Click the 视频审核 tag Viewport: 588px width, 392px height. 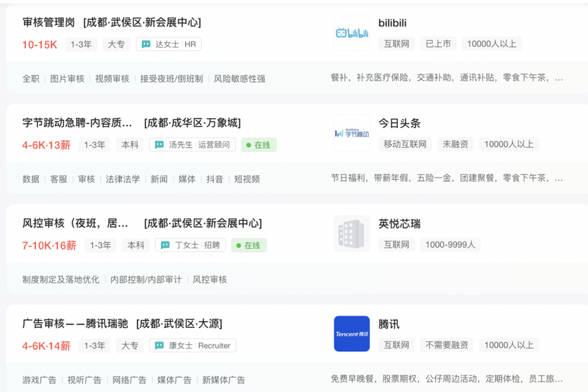point(112,79)
